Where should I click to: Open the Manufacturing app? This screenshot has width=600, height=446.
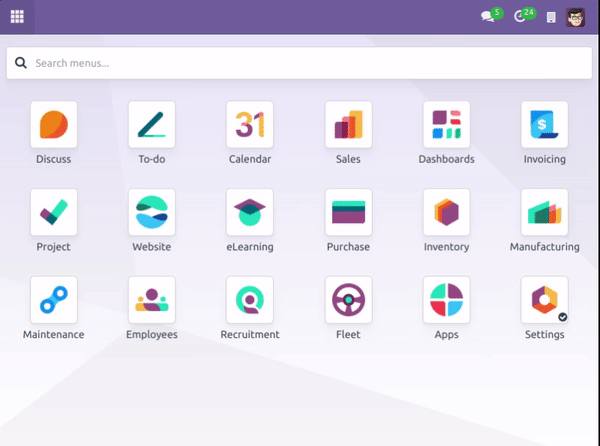544,212
